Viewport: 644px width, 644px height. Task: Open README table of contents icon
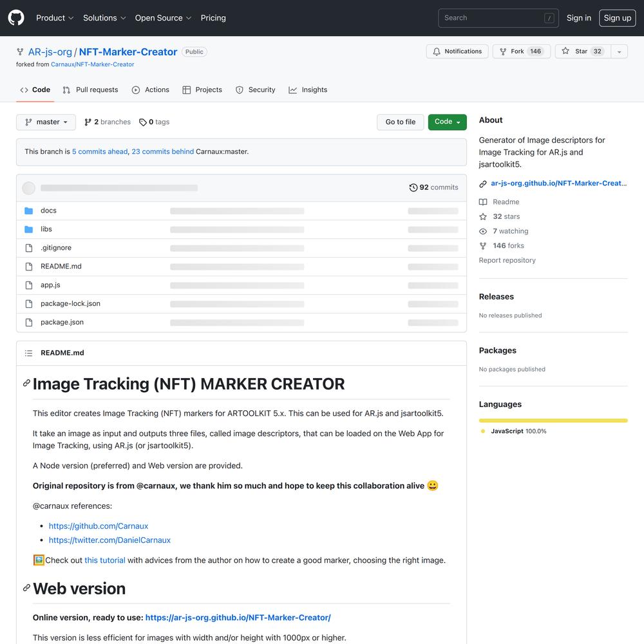(28, 353)
